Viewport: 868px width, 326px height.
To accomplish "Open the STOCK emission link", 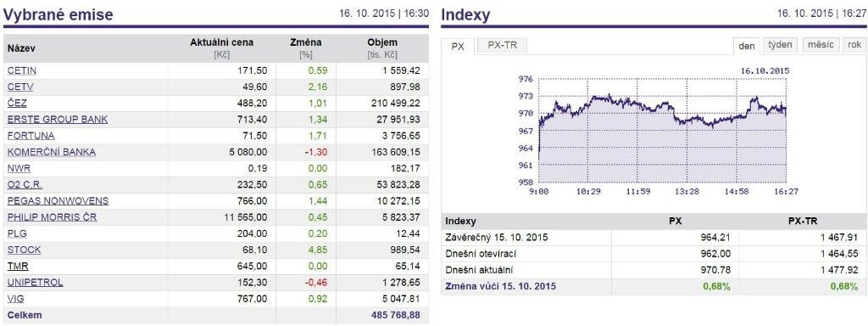I will tap(24, 250).
